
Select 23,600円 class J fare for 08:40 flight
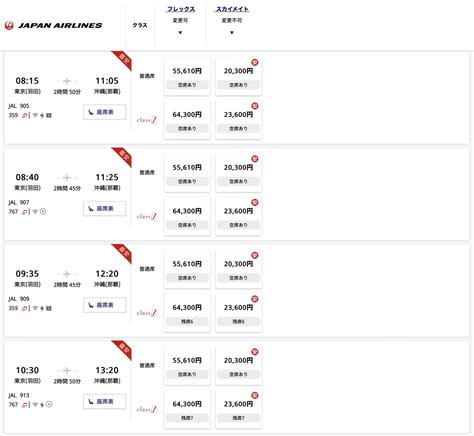pyautogui.click(x=238, y=216)
